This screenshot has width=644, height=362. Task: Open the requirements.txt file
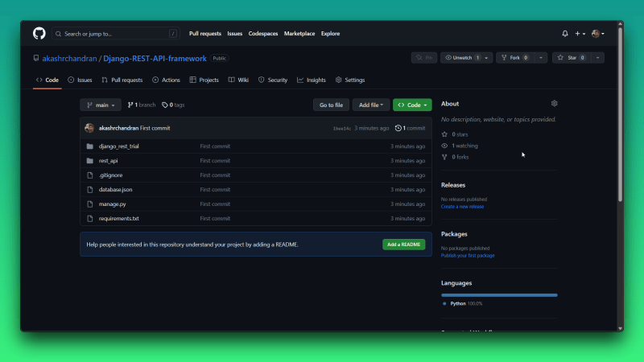[118, 218]
